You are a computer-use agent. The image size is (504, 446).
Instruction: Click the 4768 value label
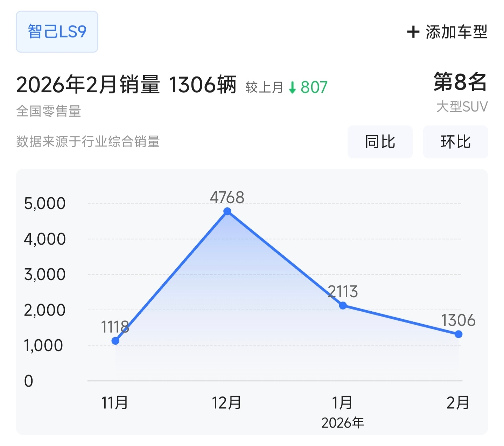[x=227, y=198]
